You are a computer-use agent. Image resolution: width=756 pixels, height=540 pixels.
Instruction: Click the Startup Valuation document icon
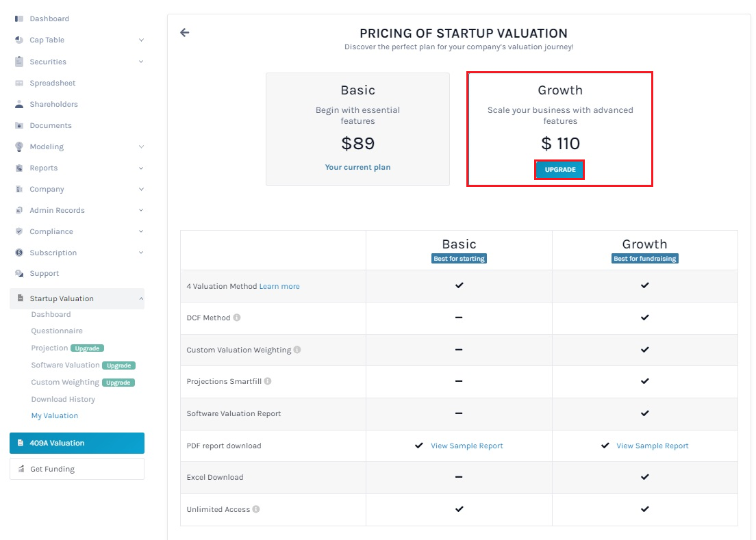pyautogui.click(x=21, y=298)
